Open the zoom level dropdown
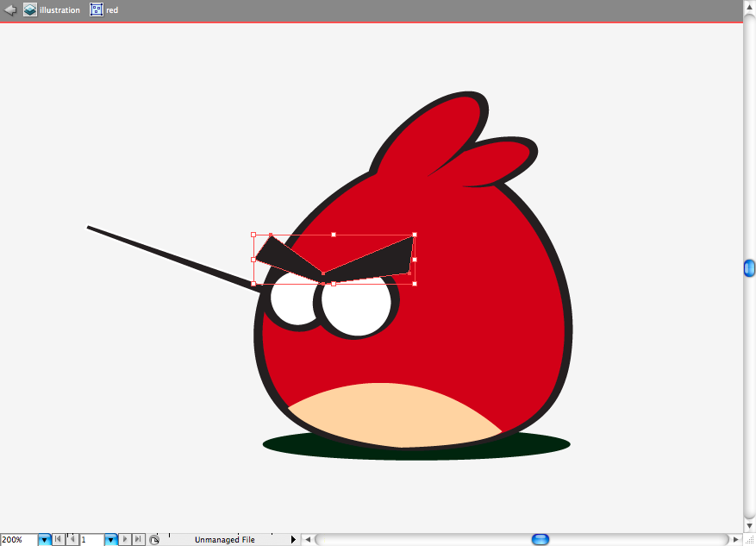Image resolution: width=756 pixels, height=546 pixels. pyautogui.click(x=44, y=540)
